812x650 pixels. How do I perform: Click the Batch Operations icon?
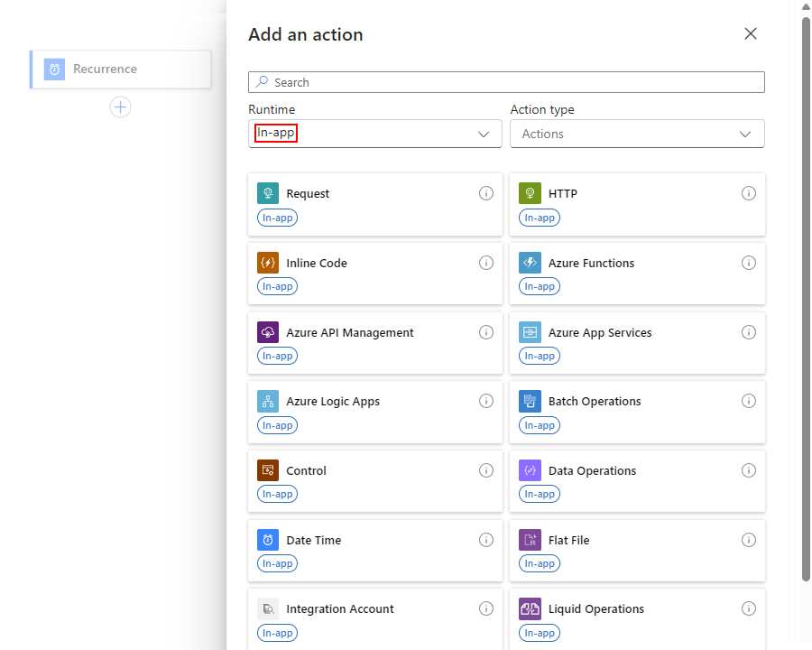531,401
